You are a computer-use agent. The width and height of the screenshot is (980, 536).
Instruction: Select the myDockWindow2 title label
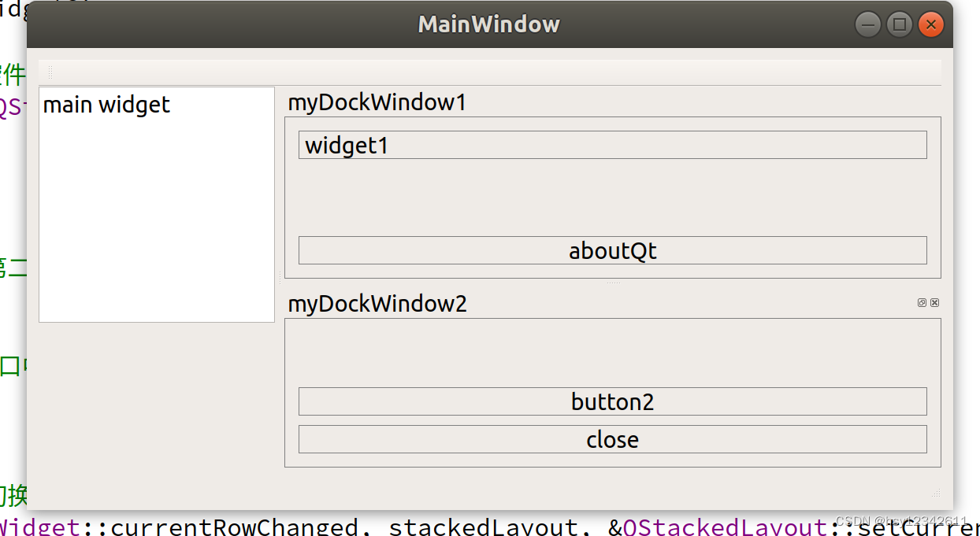click(x=377, y=304)
